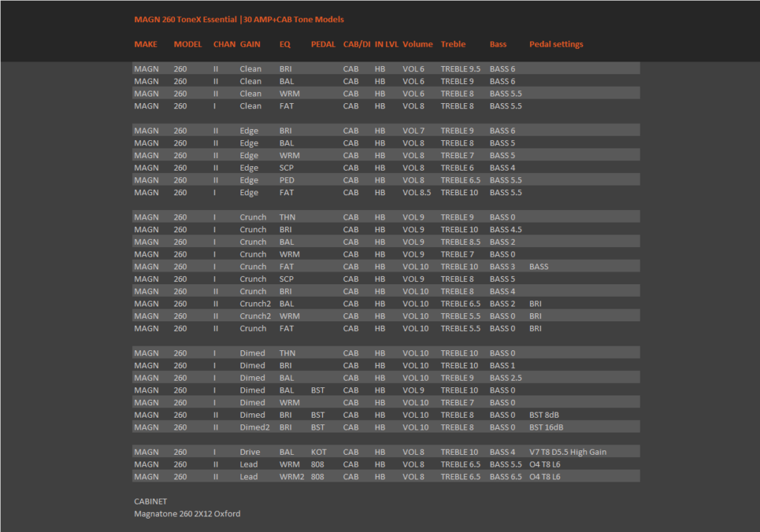Select the CAB/DI column header
760x532 pixels.
(x=357, y=44)
